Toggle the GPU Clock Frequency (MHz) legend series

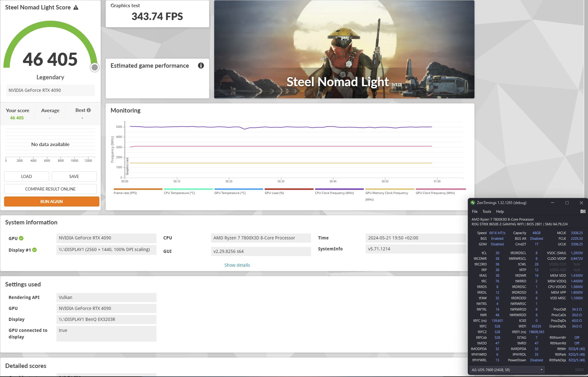coord(441,191)
